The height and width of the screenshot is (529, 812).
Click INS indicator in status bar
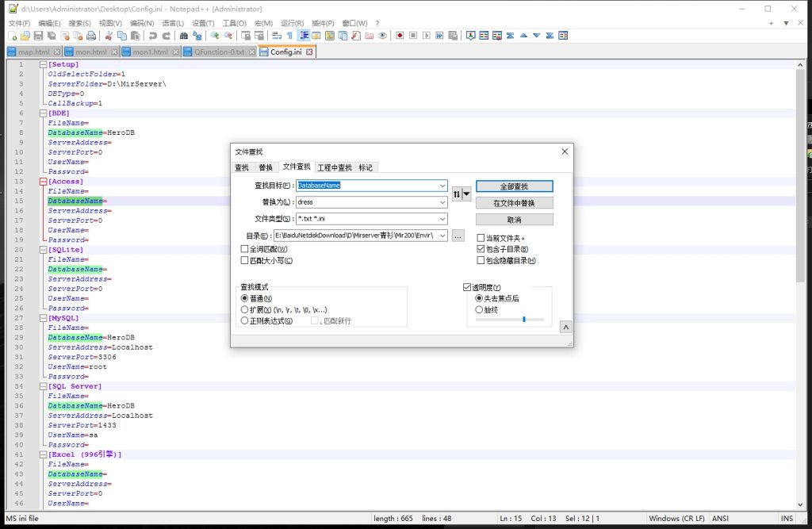pos(787,518)
